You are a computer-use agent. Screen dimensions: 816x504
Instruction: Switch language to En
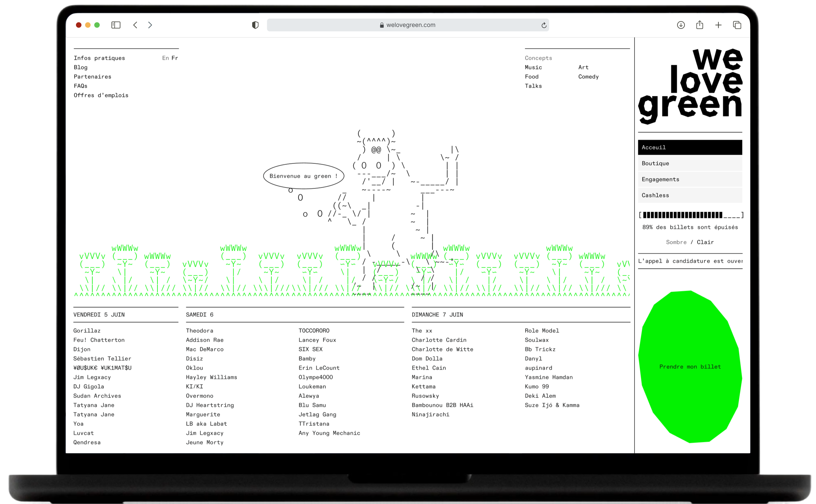[x=165, y=58]
